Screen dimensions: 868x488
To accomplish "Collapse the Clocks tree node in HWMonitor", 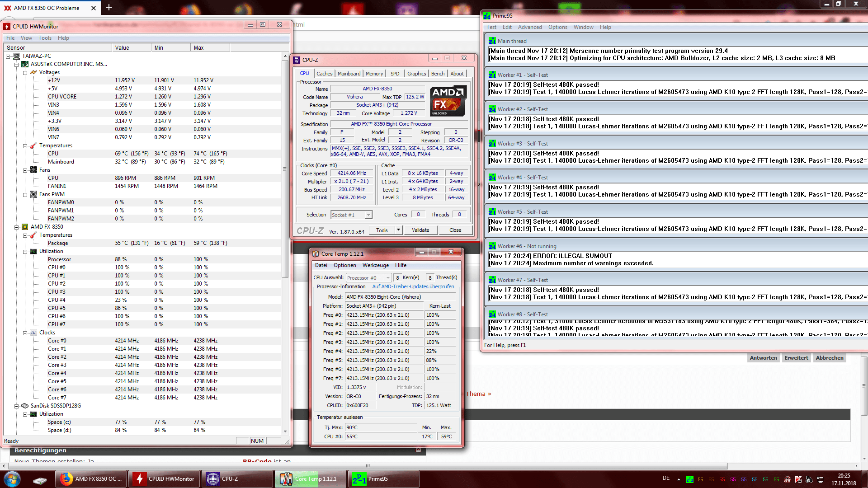I will click(x=25, y=333).
